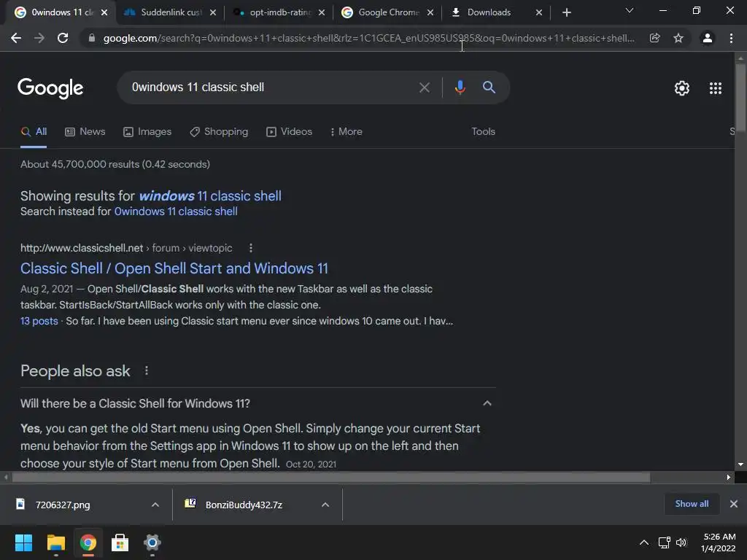Close the Suddenlink tab
Viewport: 747px width, 560px height.
coord(213,12)
